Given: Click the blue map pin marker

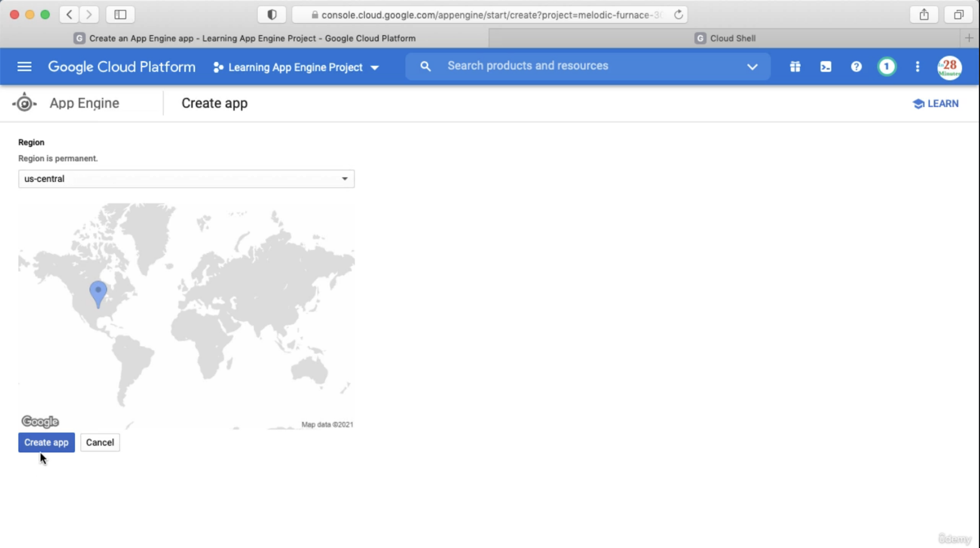Looking at the screenshot, I should 98,294.
